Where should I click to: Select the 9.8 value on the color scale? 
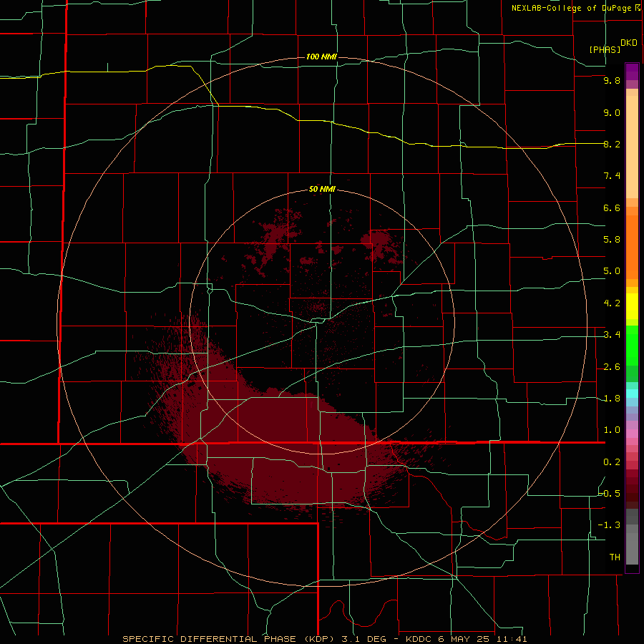(612, 81)
